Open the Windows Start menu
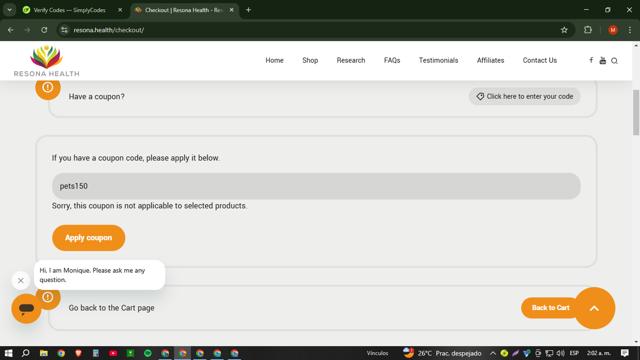Image resolution: width=640 pixels, height=360 pixels. pos(8,353)
